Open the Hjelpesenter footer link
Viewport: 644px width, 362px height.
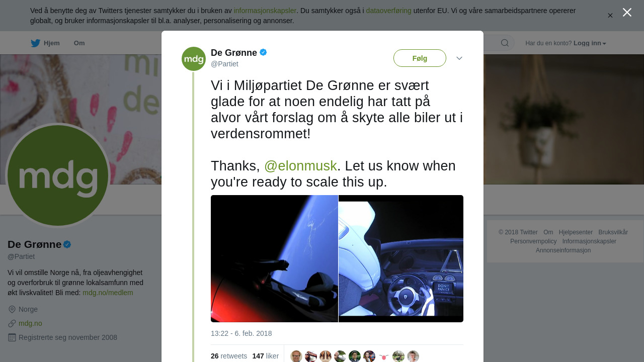(576, 232)
